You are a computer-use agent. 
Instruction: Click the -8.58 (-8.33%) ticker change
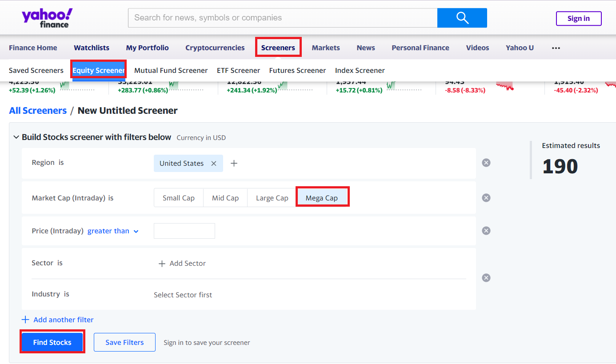click(x=465, y=90)
